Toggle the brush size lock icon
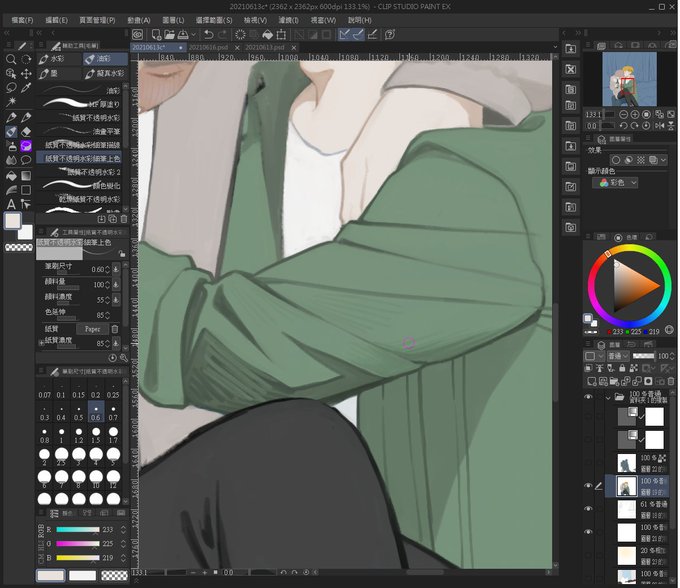Image resolution: width=680 pixels, height=588 pixels. point(122,254)
